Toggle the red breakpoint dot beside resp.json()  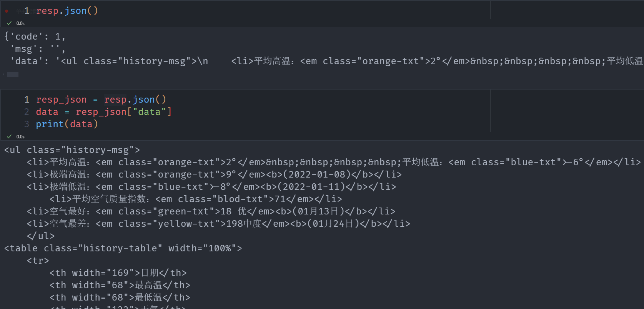pyautogui.click(x=7, y=11)
